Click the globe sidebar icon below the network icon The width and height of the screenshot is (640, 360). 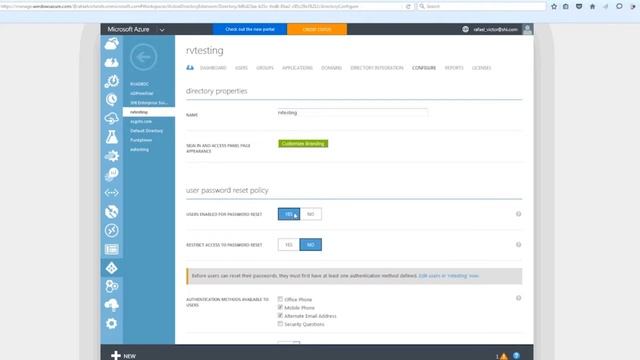tap(111, 211)
